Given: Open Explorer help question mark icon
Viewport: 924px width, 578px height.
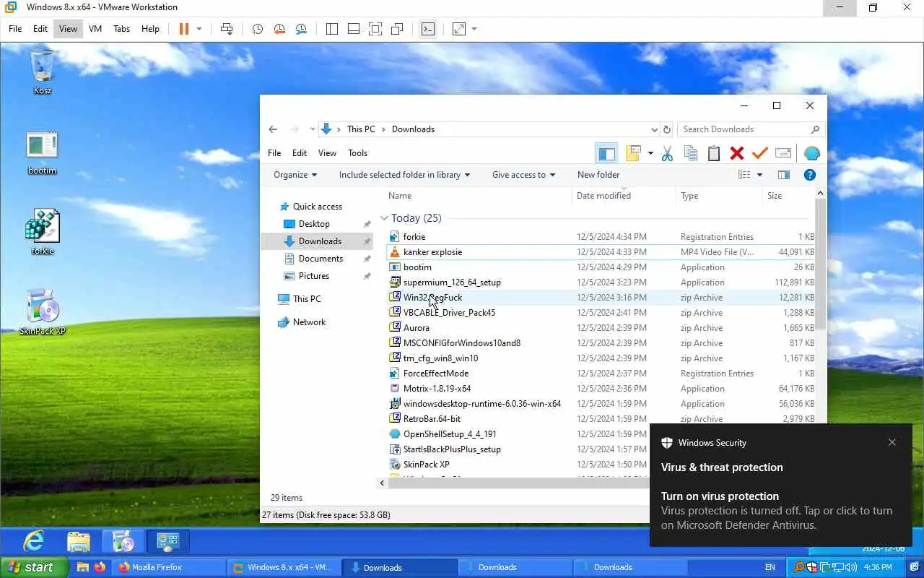Looking at the screenshot, I should tap(810, 175).
